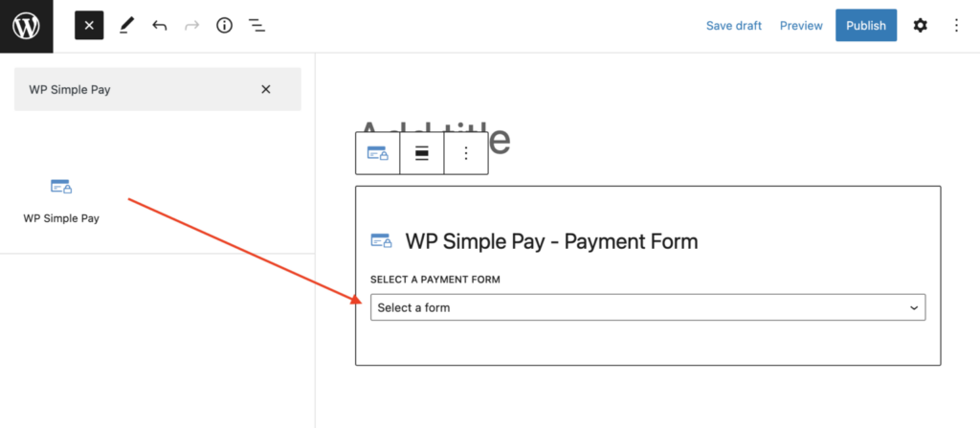Click Save draft
Image resolution: width=980 pixels, height=428 pixels.
733,26
